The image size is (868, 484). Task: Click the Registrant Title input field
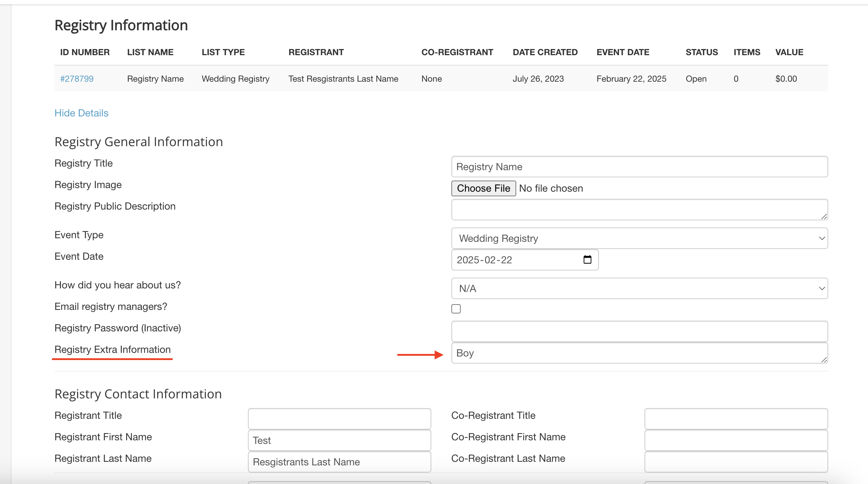[339, 418]
